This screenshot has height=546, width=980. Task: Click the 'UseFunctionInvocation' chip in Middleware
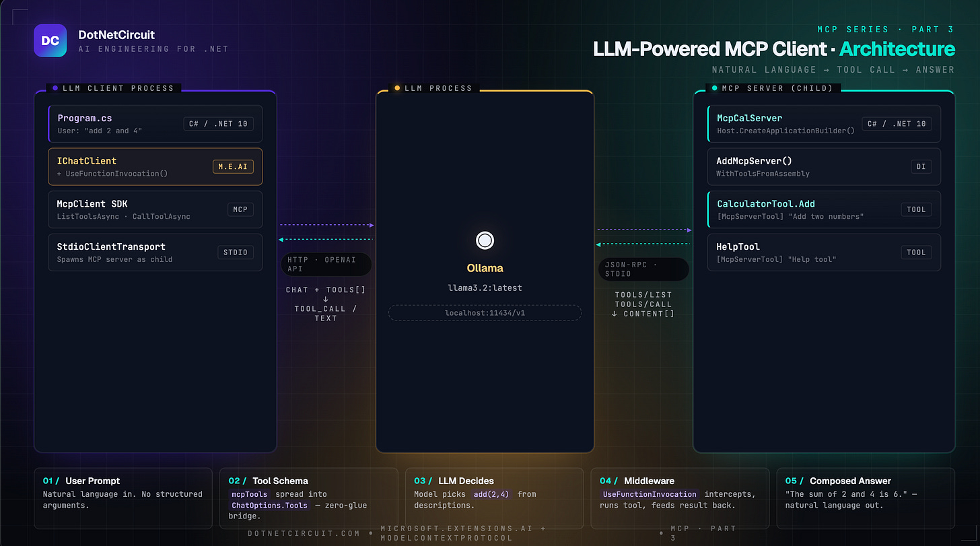[x=650, y=494]
